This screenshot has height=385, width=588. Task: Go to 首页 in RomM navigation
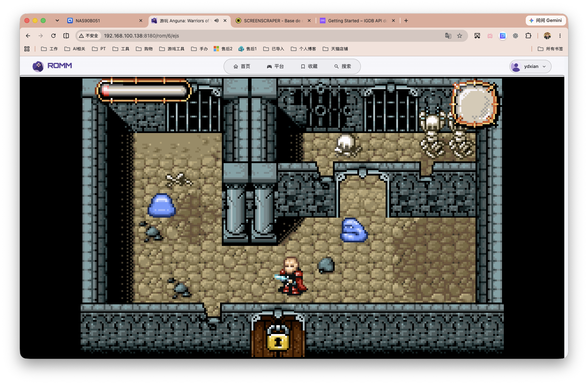(x=242, y=67)
